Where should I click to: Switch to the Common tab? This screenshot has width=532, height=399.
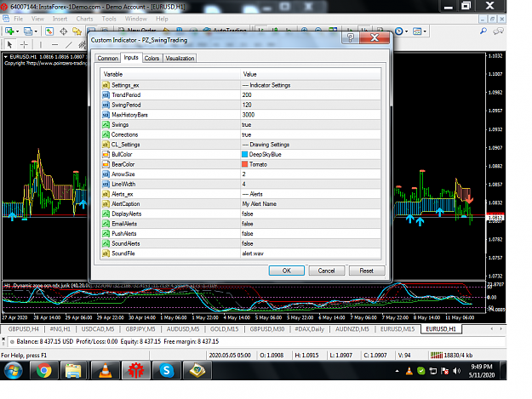click(x=107, y=59)
